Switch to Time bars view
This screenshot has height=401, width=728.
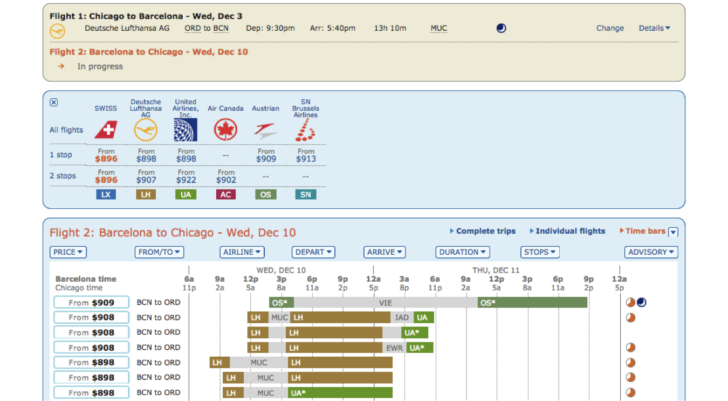click(x=643, y=231)
